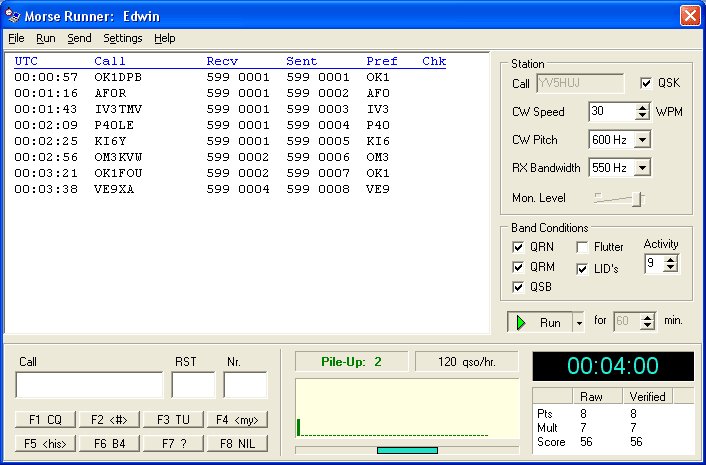706x465 pixels.
Task: Open the File menu
Action: click(x=16, y=38)
